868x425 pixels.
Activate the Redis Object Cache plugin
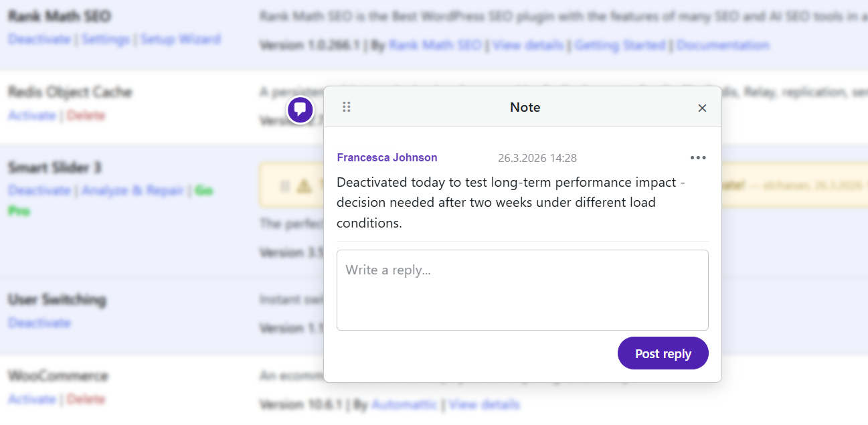(x=32, y=115)
